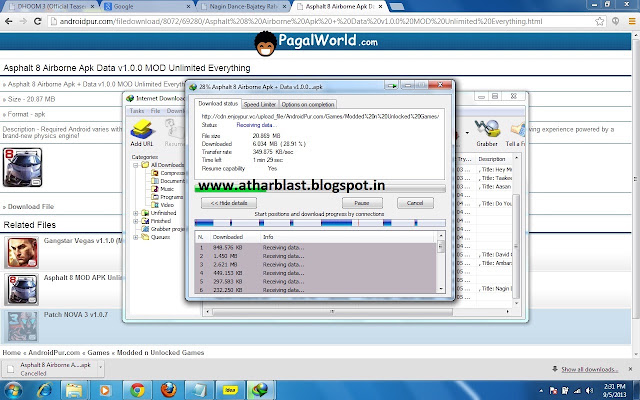This screenshot has height=400, width=640.
Task: Click Chrome taskbar icon
Action: [x=137, y=390]
